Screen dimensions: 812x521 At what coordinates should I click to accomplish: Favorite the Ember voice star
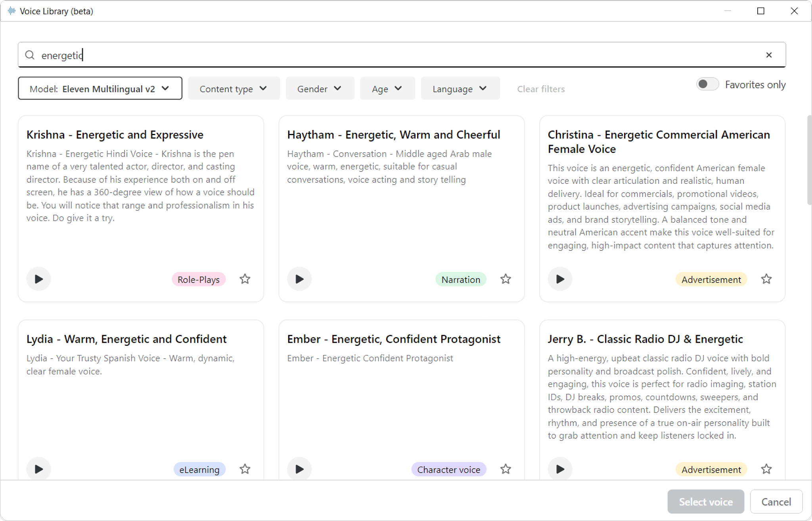click(506, 469)
